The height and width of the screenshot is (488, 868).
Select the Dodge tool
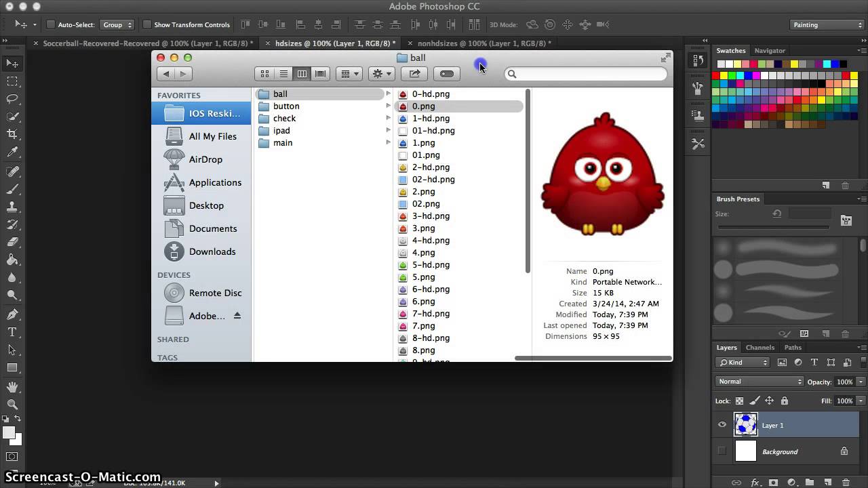click(x=12, y=295)
